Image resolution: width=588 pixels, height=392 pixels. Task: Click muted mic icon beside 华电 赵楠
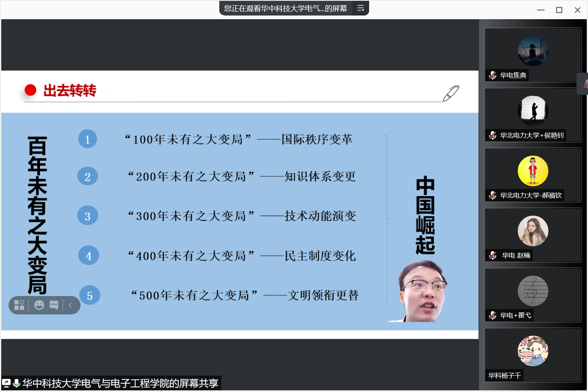(x=493, y=255)
